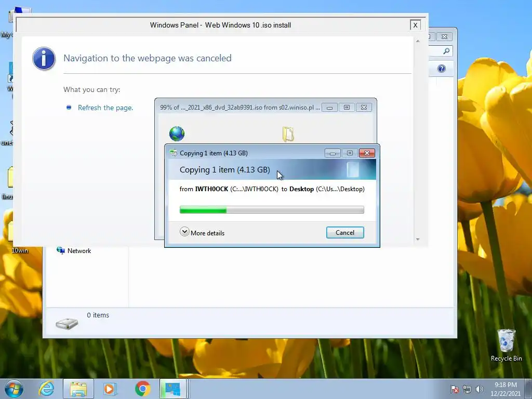Viewport: 532px width, 399px height.
Task: Close the Copying 1 item dialog
Action: (x=367, y=153)
